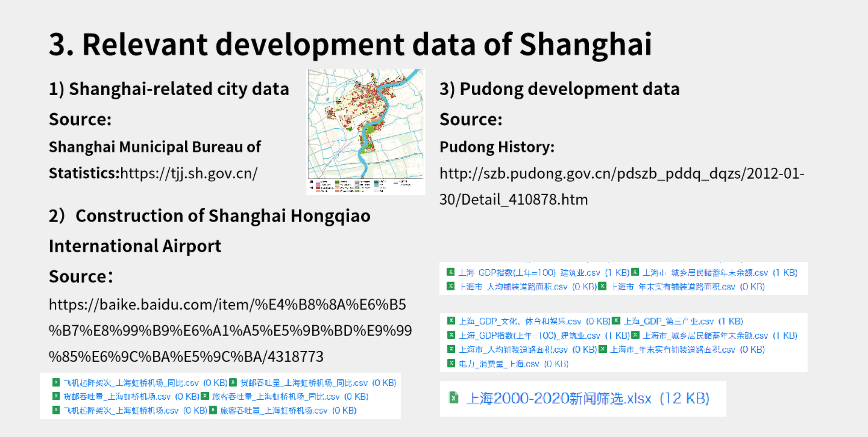Click the Excel icon beside 电力_消费量_上海.csv
The width and height of the screenshot is (868, 437).
pyautogui.click(x=451, y=363)
